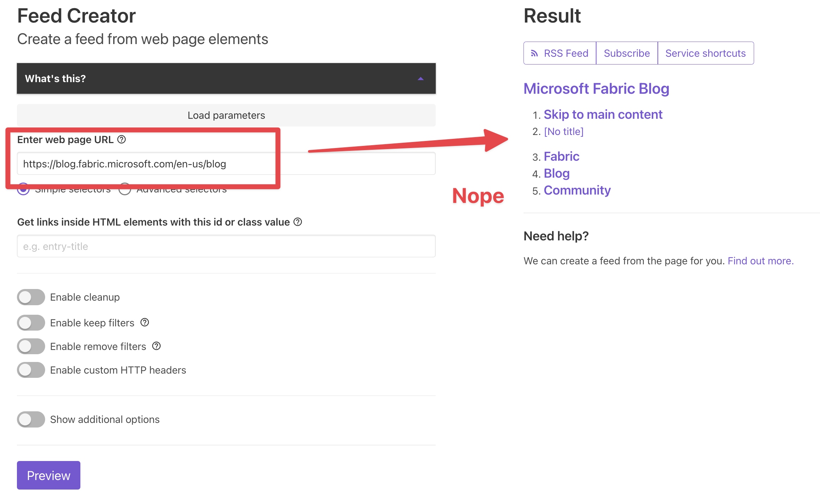Show additional options
The image size is (820, 504).
click(x=31, y=419)
